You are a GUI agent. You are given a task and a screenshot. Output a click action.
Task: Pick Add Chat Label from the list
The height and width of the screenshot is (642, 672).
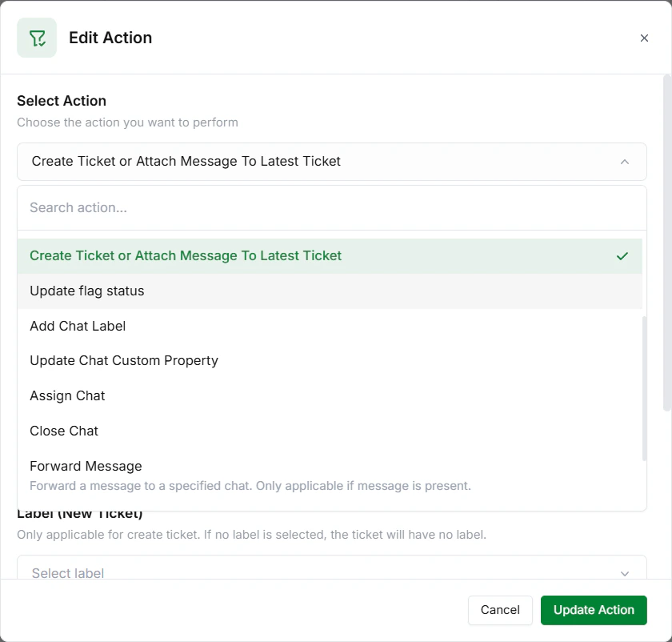coord(78,327)
